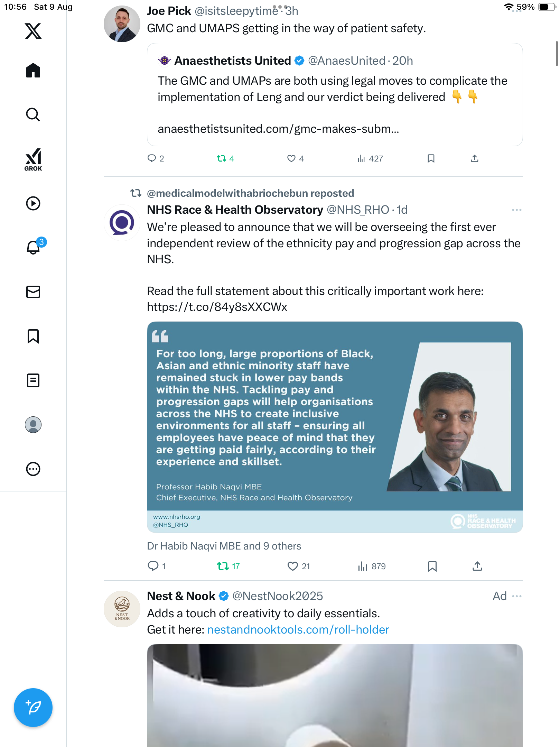Open more options on Nest & Nook ad
560x747 pixels.
click(x=516, y=596)
